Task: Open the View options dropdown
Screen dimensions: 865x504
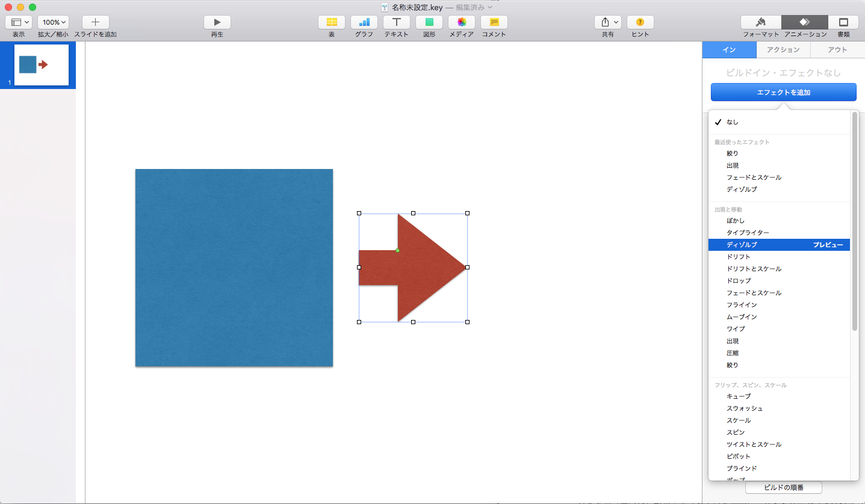Action: pos(19,22)
